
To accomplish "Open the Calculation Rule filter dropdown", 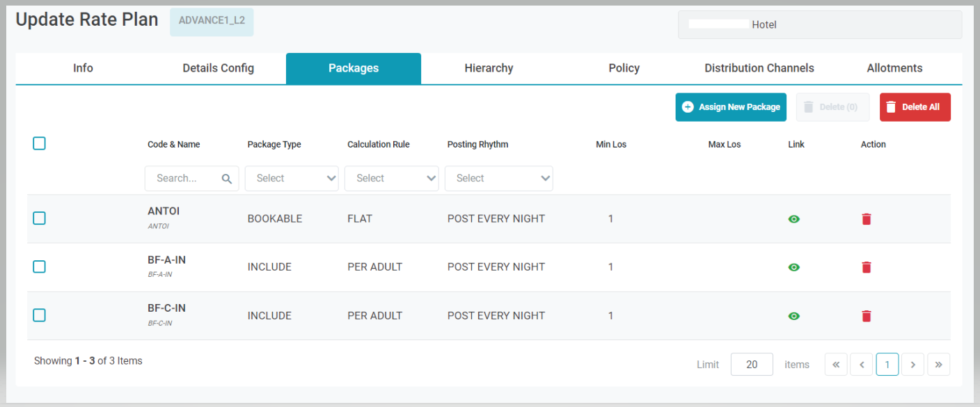I will [x=391, y=179].
